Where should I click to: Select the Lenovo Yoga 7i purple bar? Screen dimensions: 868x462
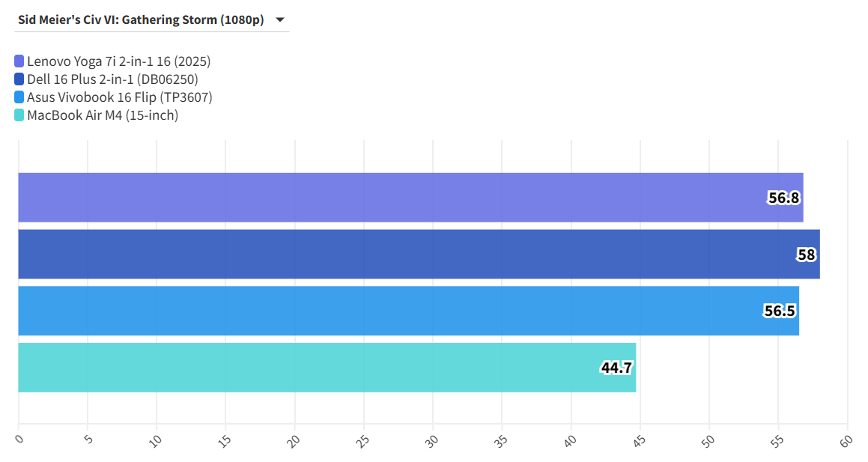pyautogui.click(x=374, y=198)
